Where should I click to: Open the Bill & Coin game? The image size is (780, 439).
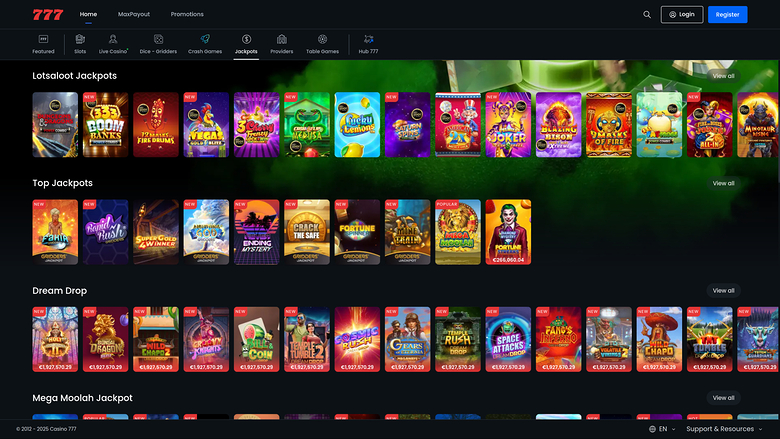click(257, 340)
